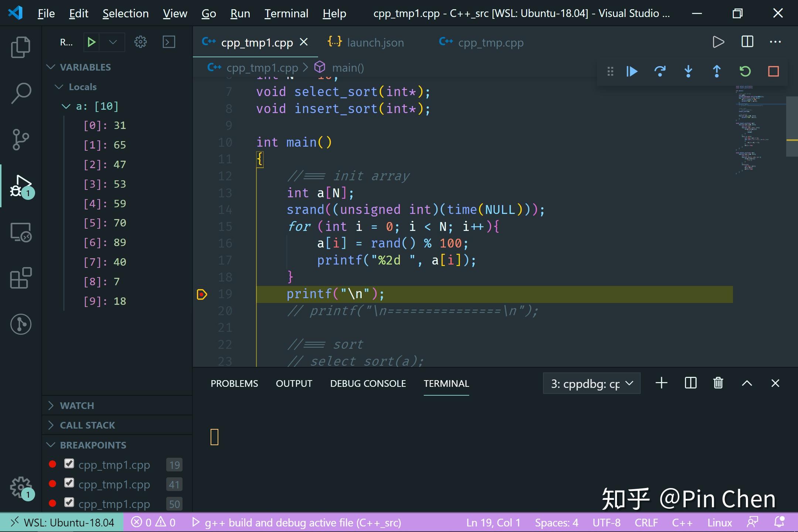Click Step Out in debug toolbar
The width and height of the screenshot is (798, 532).
point(717,71)
